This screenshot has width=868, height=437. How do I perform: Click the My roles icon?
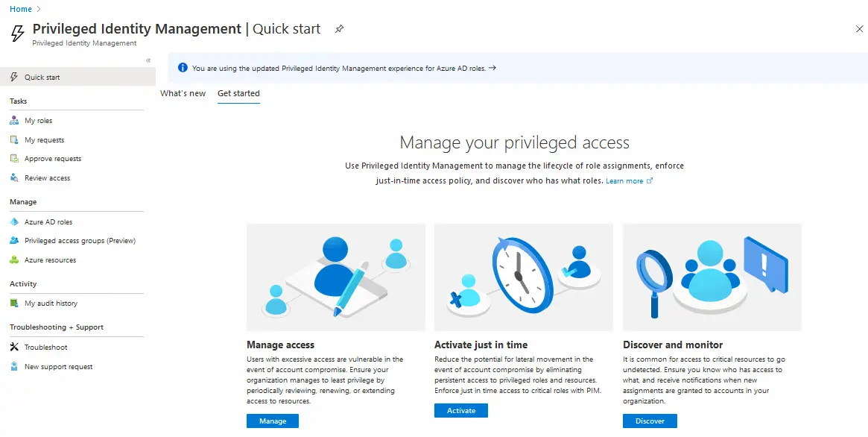pos(14,121)
